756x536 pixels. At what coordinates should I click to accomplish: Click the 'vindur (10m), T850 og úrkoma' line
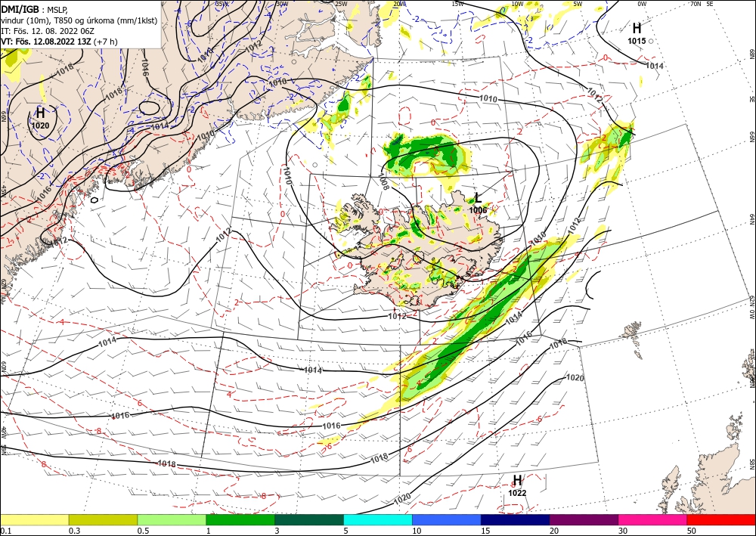pyautogui.click(x=79, y=20)
